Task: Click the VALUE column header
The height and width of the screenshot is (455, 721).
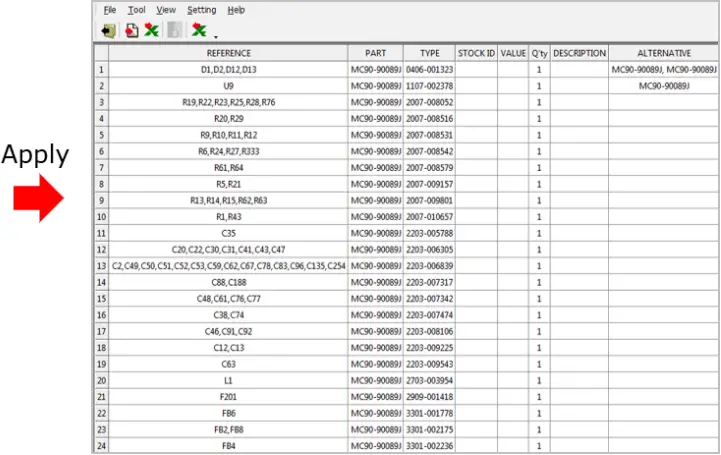Action: (x=513, y=53)
